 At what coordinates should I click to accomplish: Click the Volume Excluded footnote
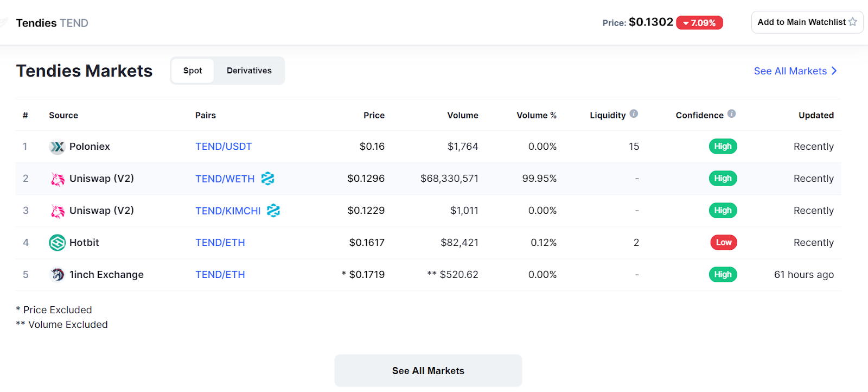click(x=62, y=325)
